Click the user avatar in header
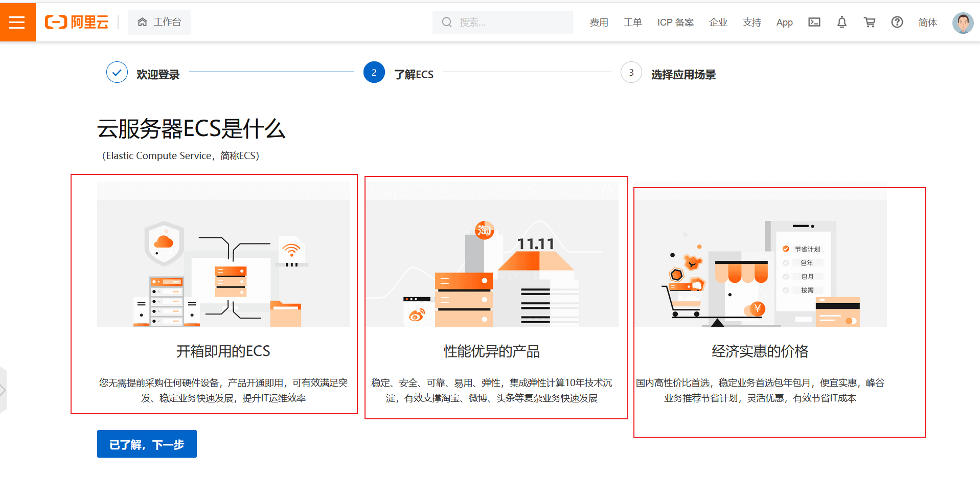 963,23
